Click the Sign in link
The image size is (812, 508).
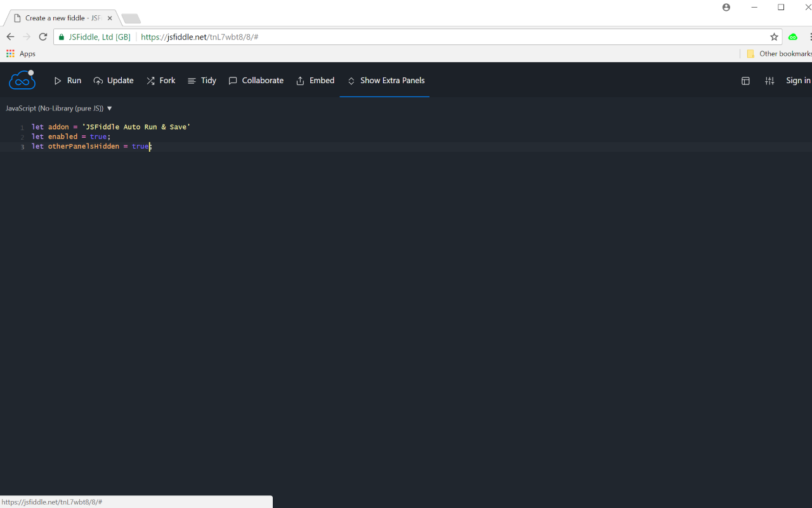pyautogui.click(x=798, y=81)
